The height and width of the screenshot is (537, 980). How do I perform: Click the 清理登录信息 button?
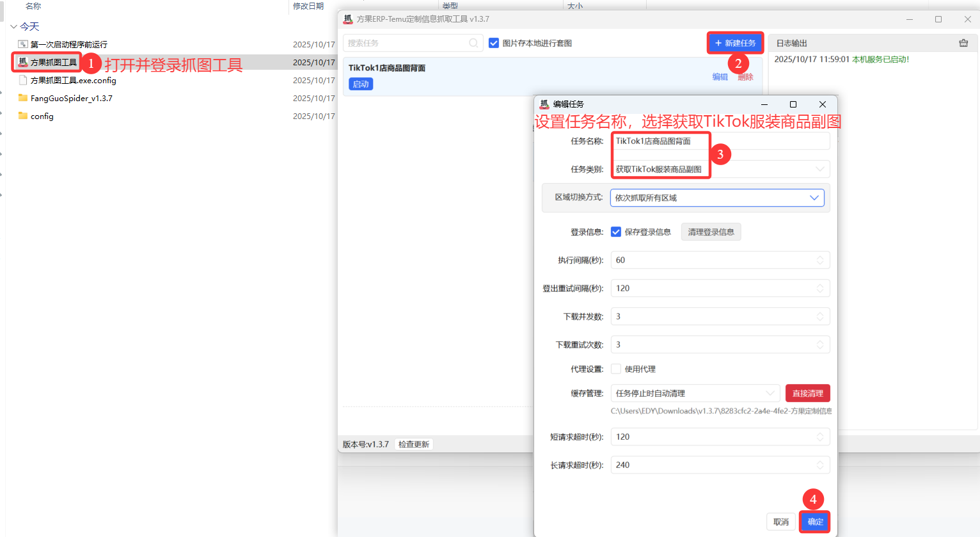[711, 232]
